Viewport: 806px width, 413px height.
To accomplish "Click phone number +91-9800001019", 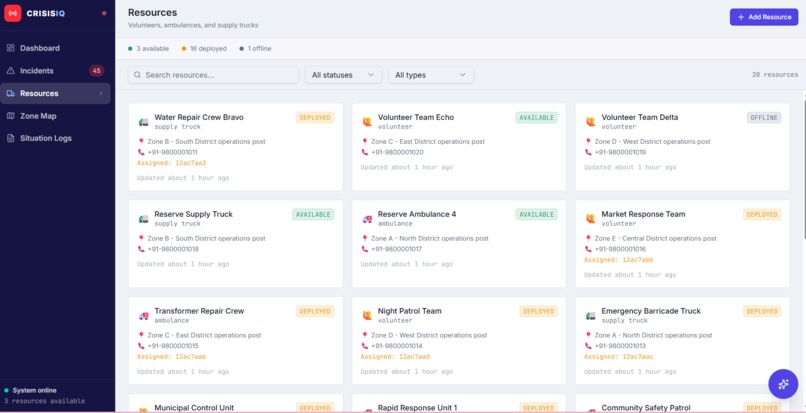I will pos(619,152).
